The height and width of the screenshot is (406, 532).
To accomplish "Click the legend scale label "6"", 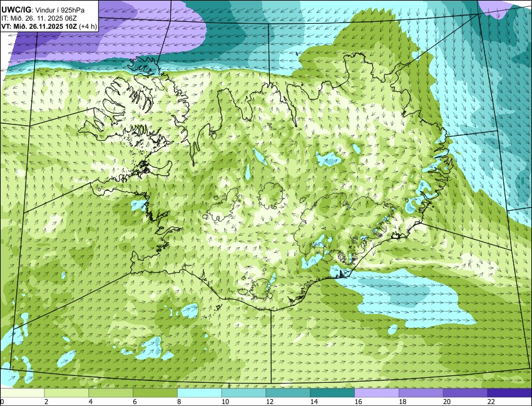I will (x=135, y=402).
